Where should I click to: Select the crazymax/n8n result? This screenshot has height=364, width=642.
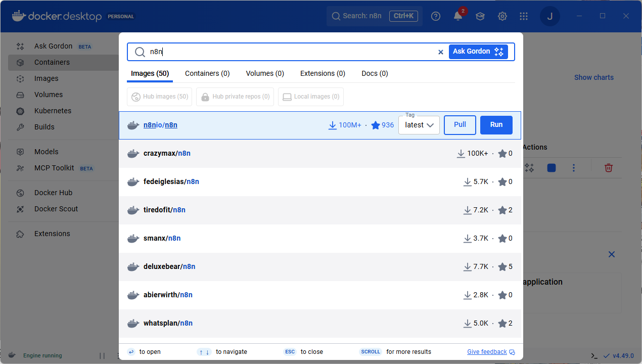coord(321,153)
